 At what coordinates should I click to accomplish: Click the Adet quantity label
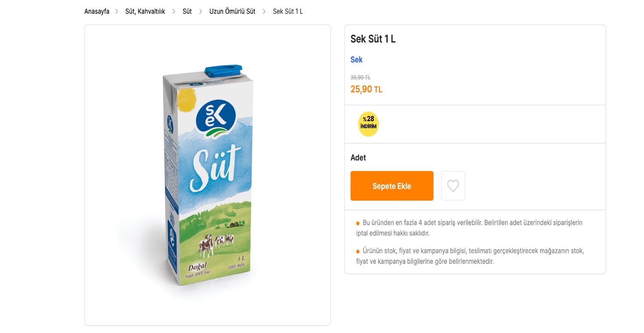(x=358, y=158)
